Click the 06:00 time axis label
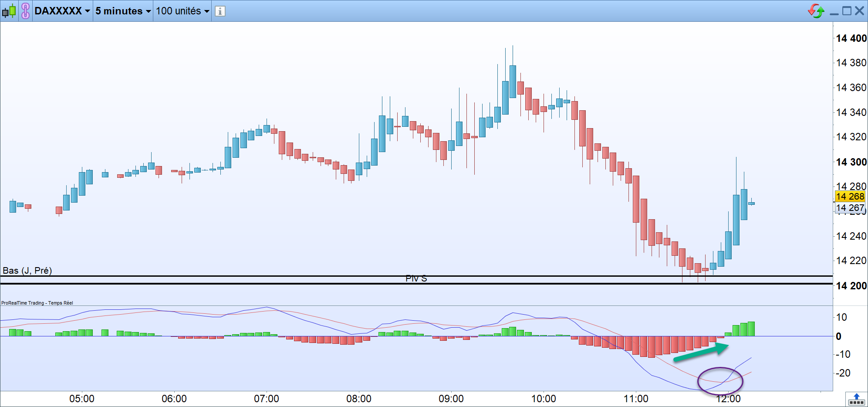This screenshot has width=868, height=407. point(174,399)
